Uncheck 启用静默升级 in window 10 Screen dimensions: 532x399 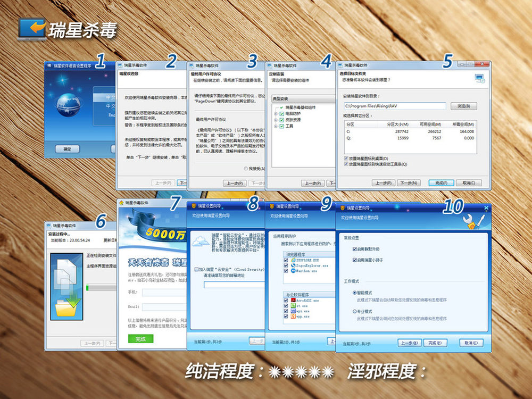(x=354, y=249)
